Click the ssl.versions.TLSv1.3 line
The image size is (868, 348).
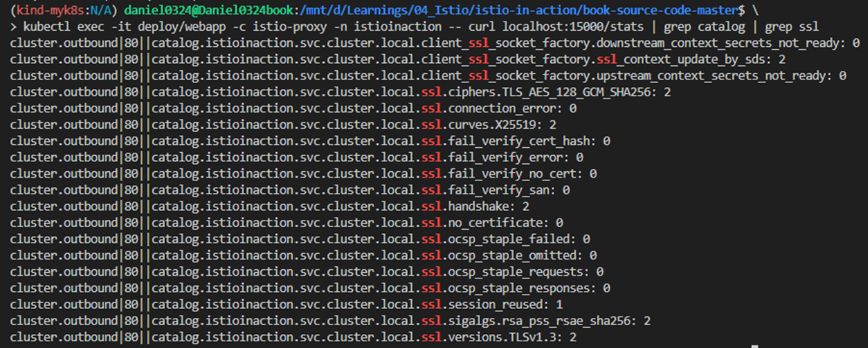click(293, 337)
